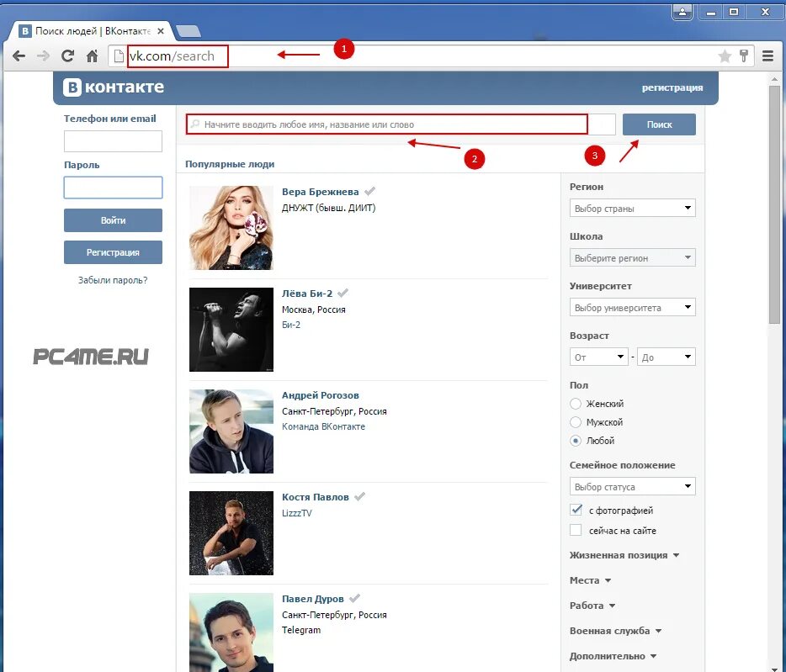
Task: Click verified checkmark next to Лёва Би-2
Action: (x=343, y=293)
